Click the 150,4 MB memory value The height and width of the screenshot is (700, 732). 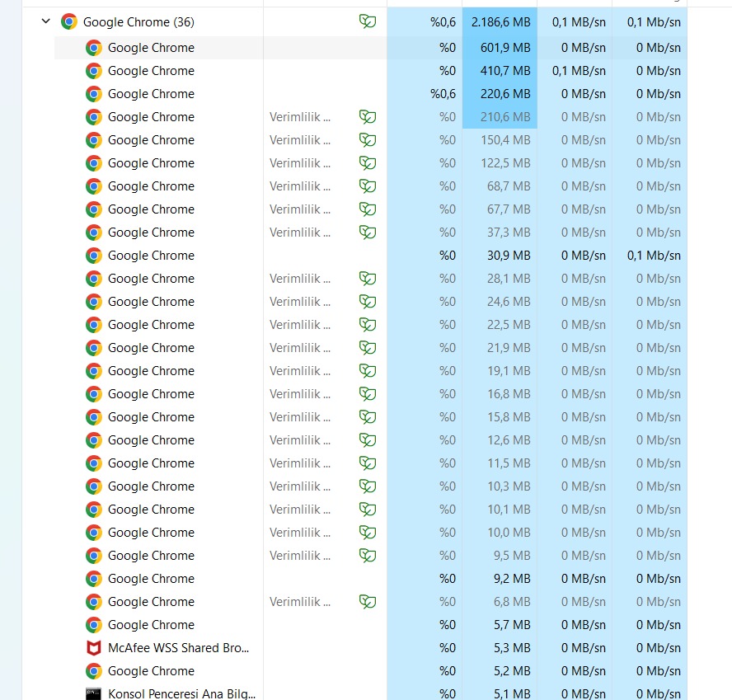pos(505,140)
